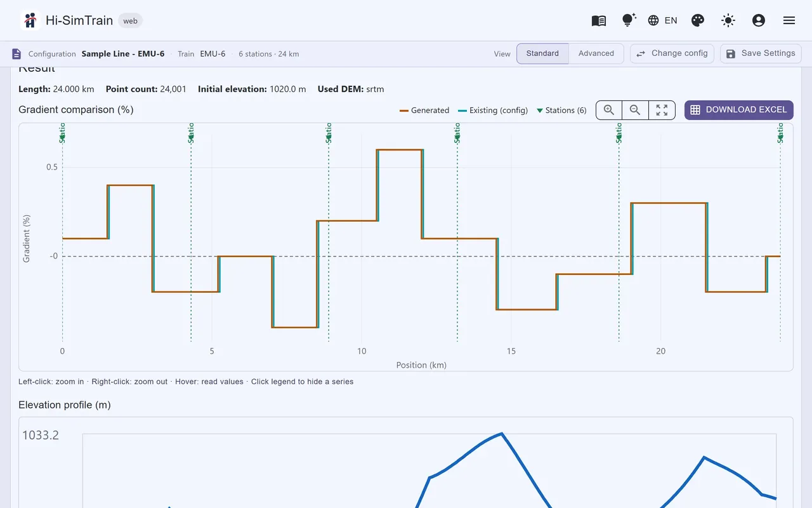Image resolution: width=812 pixels, height=508 pixels.
Task: Reset chart to full extent
Action: tap(662, 110)
